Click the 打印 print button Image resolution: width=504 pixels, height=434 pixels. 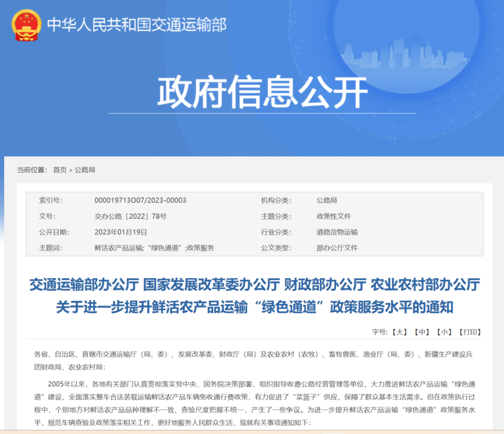tap(470, 332)
